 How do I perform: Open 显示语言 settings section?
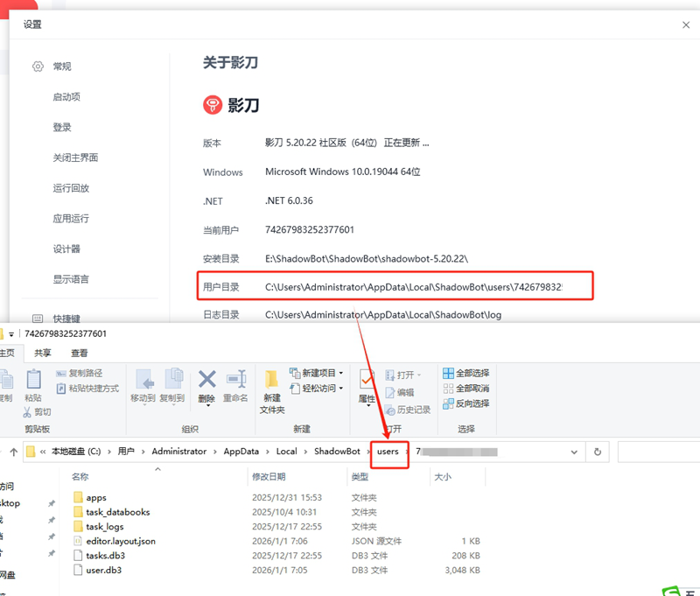click(71, 279)
